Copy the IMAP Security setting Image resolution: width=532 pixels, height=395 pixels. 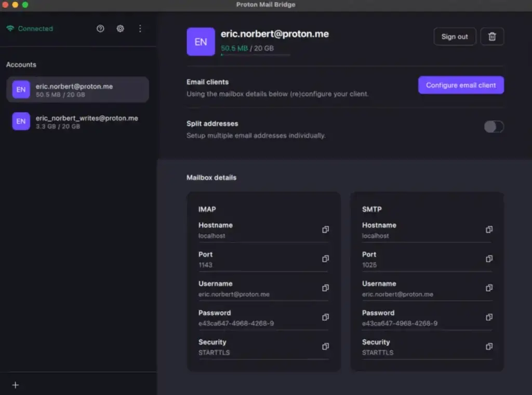325,346
